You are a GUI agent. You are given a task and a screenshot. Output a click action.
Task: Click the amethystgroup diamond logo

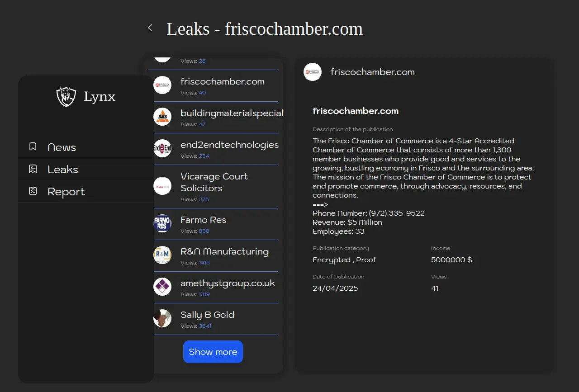tap(162, 287)
